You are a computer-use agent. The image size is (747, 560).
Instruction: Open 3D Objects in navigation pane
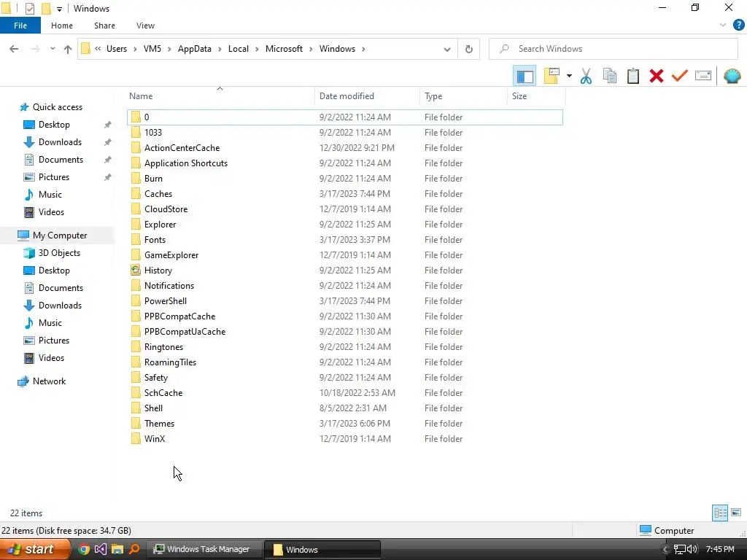[59, 253]
